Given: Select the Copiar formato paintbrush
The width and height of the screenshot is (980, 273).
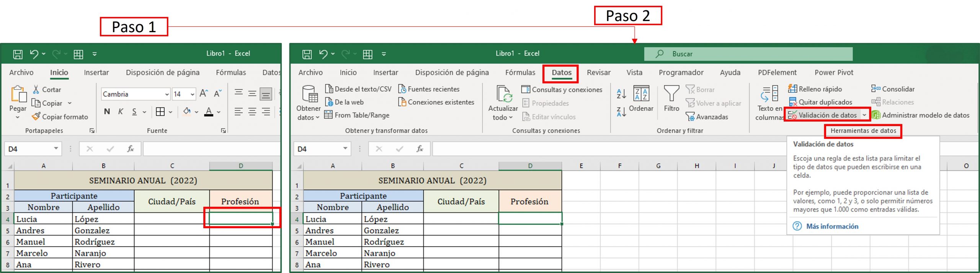Looking at the screenshot, I should click(36, 116).
